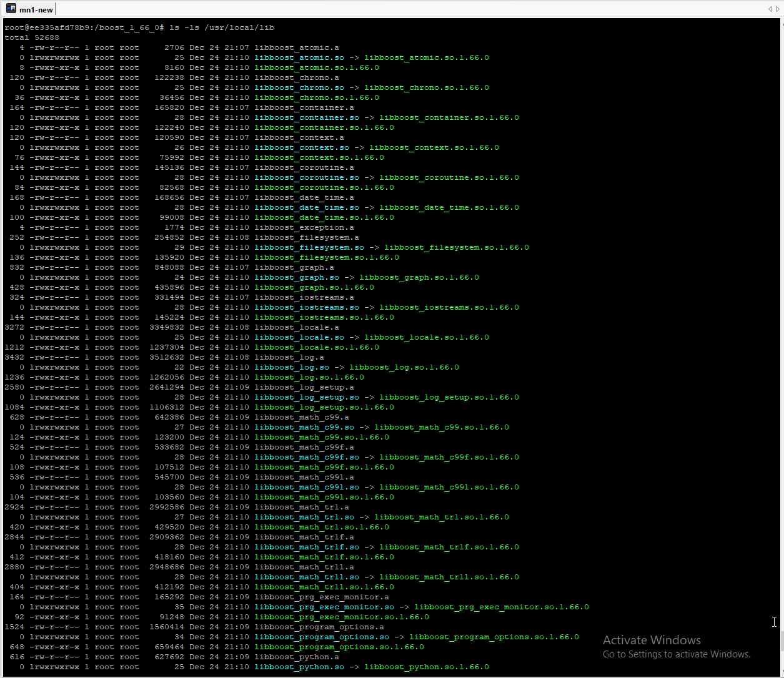
Task: Select the mn1-new session tab
Action: coord(29,9)
